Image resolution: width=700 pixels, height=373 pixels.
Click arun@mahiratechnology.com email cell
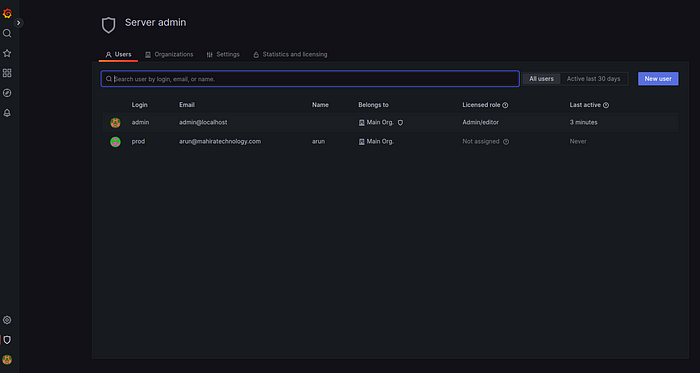click(x=220, y=141)
